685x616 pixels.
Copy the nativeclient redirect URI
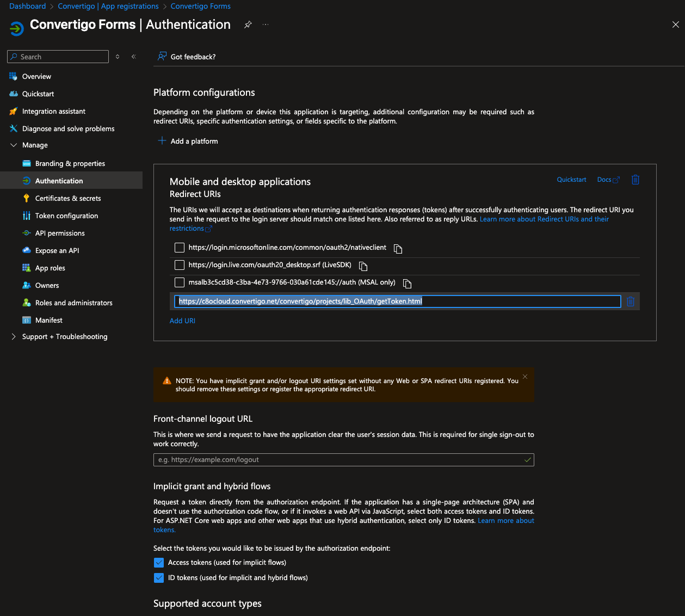coord(398,249)
